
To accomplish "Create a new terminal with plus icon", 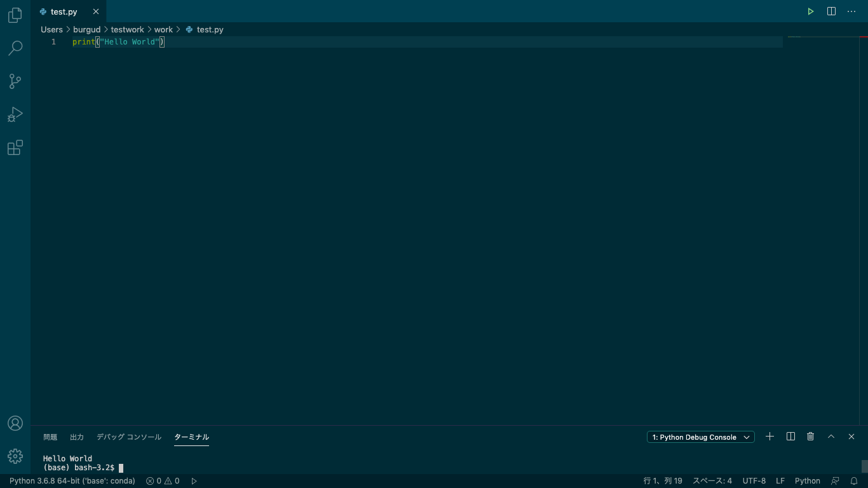I will [770, 437].
